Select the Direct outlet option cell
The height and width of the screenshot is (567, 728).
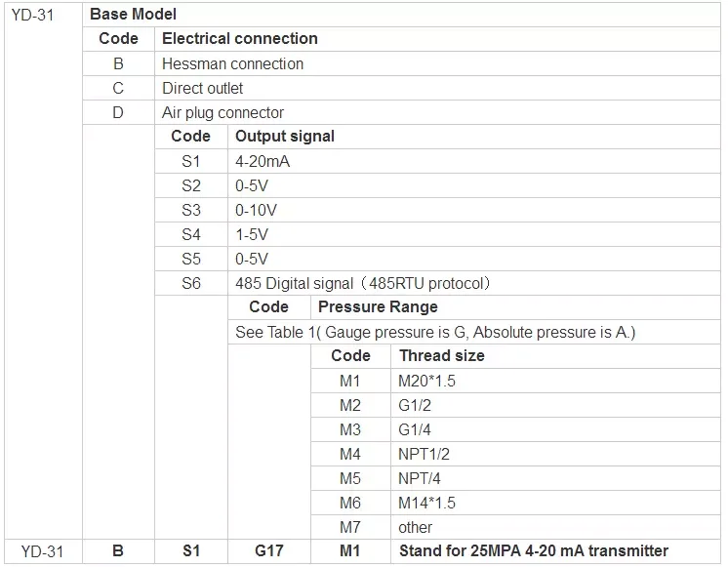(x=202, y=88)
